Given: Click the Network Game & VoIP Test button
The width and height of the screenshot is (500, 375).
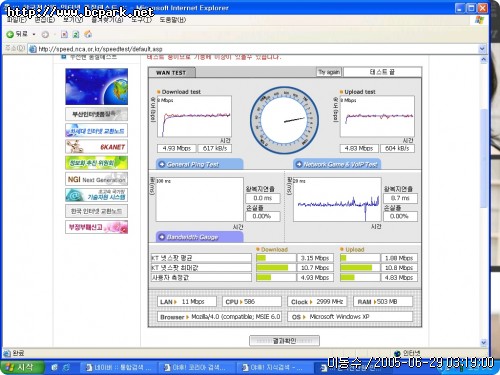Looking at the screenshot, I should [x=337, y=164].
